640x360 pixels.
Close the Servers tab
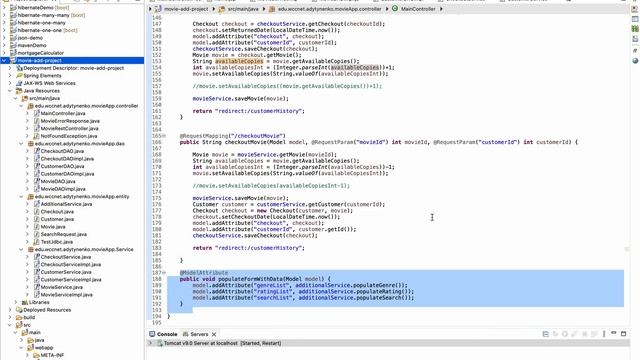(x=214, y=334)
